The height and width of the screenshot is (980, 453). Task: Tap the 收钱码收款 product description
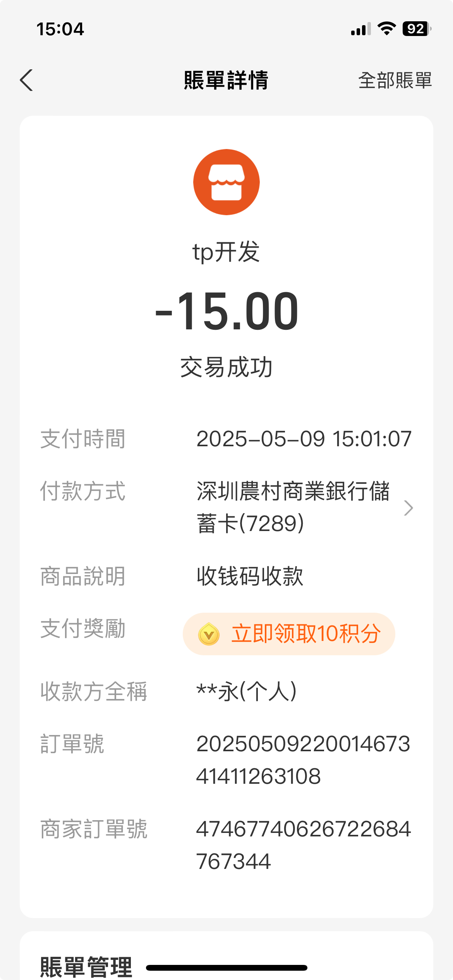pos(250,576)
